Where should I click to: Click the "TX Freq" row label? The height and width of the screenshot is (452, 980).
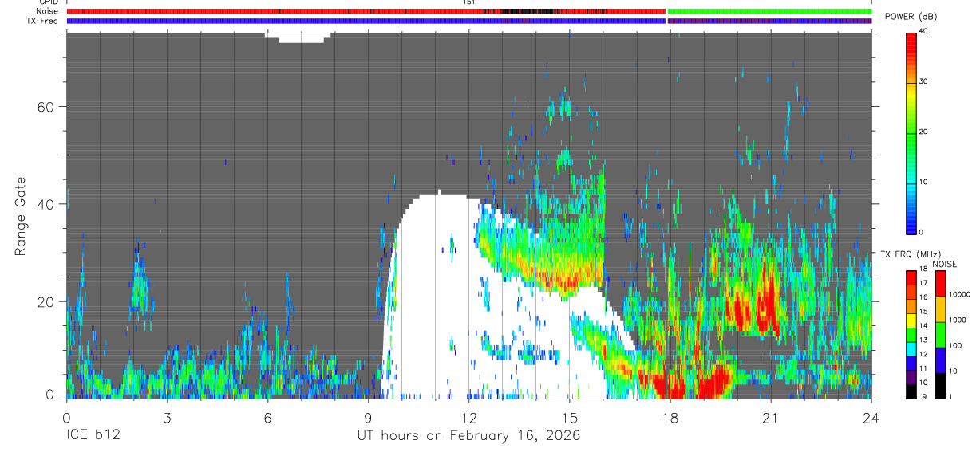[43, 21]
